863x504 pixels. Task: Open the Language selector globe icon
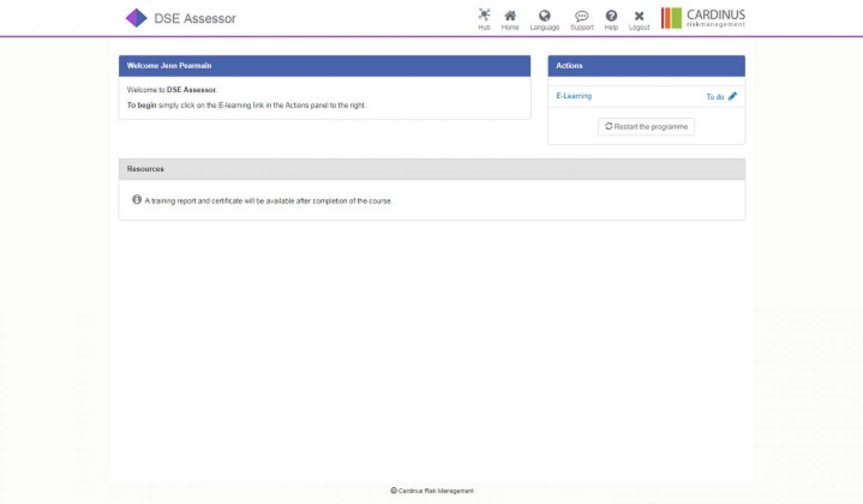[544, 16]
